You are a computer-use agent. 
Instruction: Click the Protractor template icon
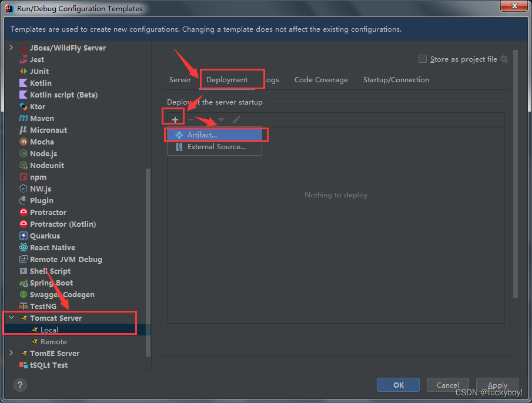pos(24,212)
